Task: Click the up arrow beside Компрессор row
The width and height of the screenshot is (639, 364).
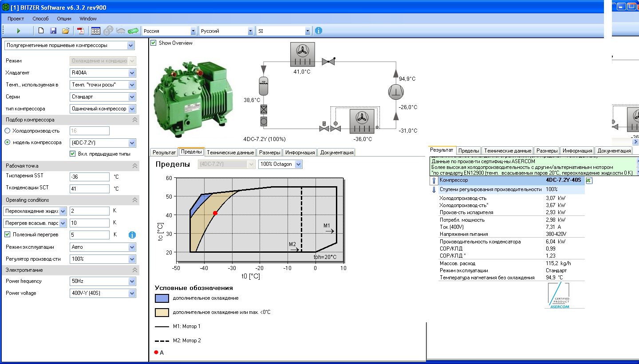Action: click(434, 180)
